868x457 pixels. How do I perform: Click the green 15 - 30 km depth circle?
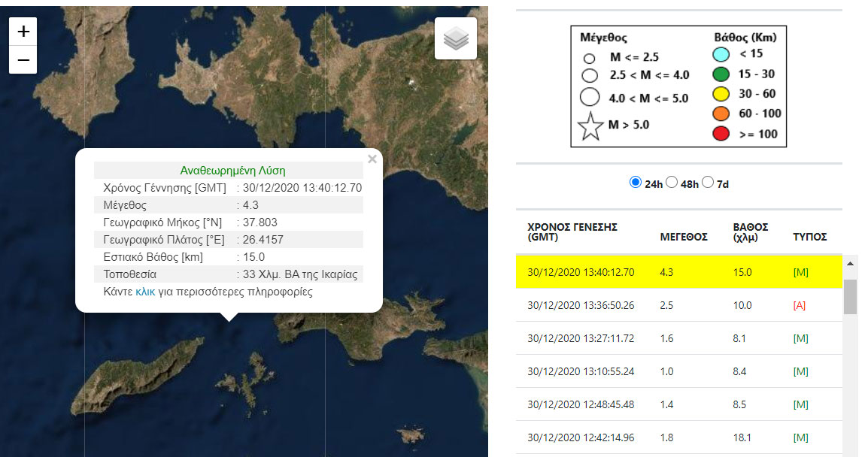click(721, 74)
